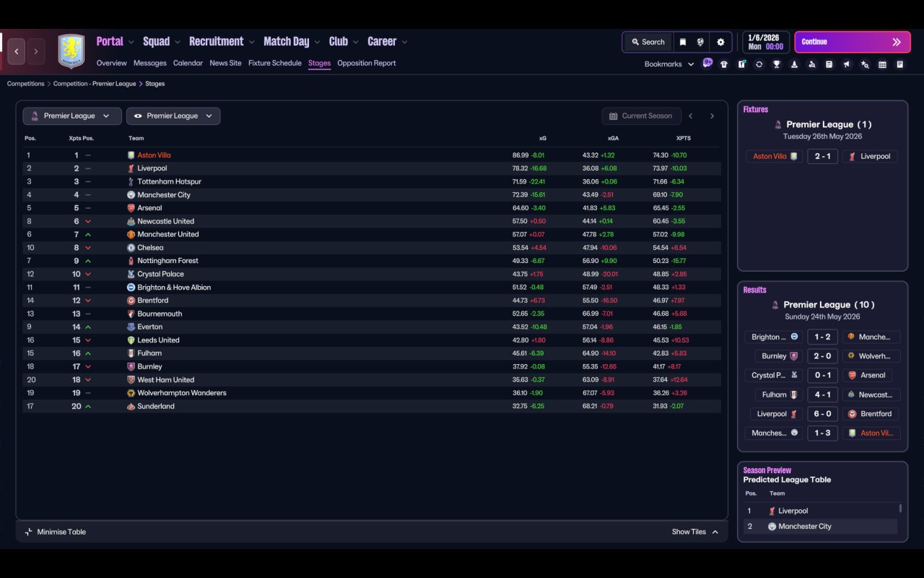Minimise the league table
Image resolution: width=924 pixels, height=578 pixels.
[x=56, y=532]
